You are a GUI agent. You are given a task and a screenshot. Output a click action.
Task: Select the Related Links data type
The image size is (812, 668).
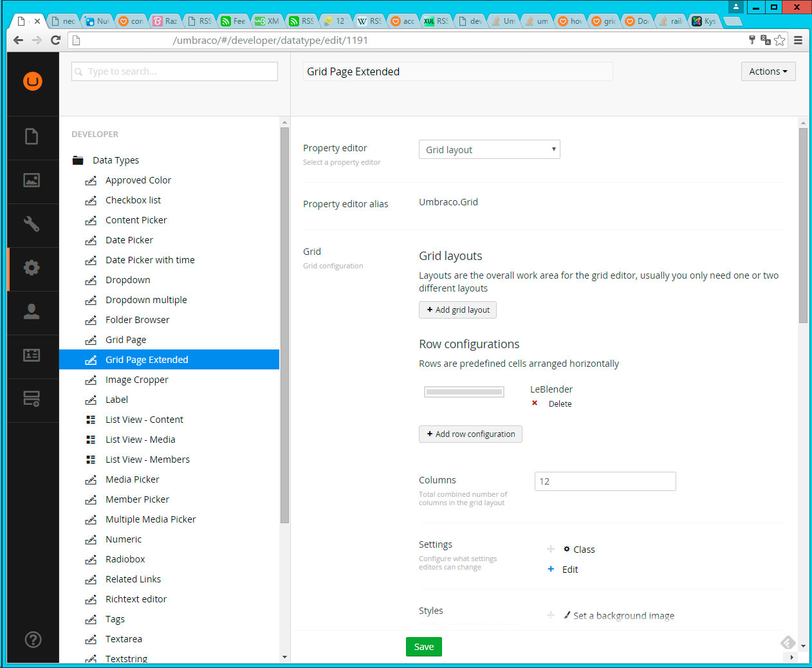pos(133,579)
